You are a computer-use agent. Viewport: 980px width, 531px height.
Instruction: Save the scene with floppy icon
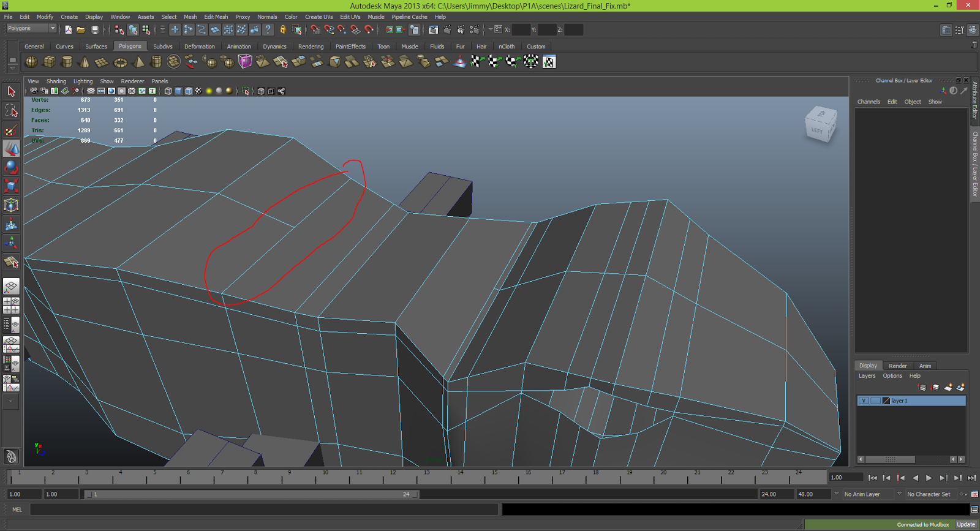tap(95, 29)
